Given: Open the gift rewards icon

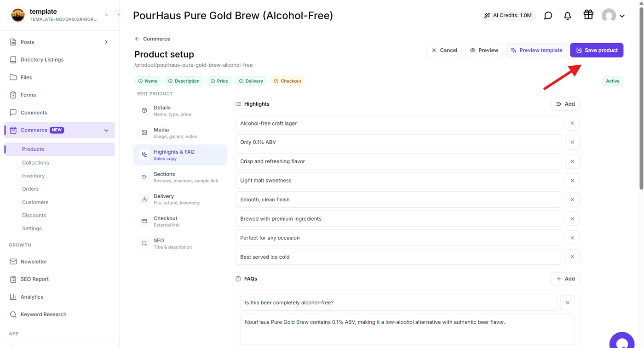Looking at the screenshot, I should (588, 15).
